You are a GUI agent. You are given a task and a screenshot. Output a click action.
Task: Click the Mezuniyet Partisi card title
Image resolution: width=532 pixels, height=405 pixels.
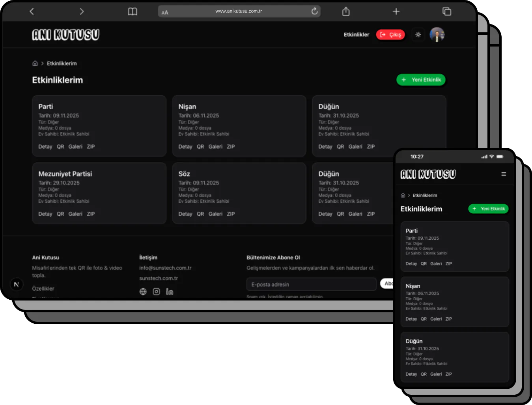pos(65,174)
